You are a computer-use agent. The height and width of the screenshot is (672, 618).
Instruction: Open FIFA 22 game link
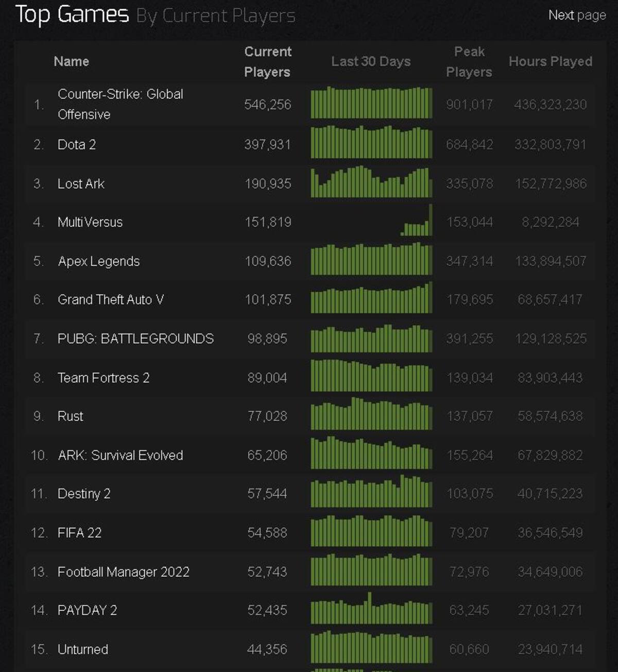pyautogui.click(x=79, y=533)
